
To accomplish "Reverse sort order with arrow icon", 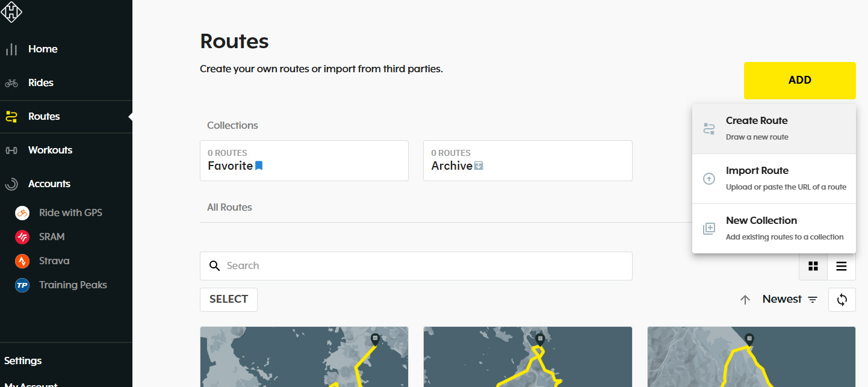I will pyautogui.click(x=745, y=300).
